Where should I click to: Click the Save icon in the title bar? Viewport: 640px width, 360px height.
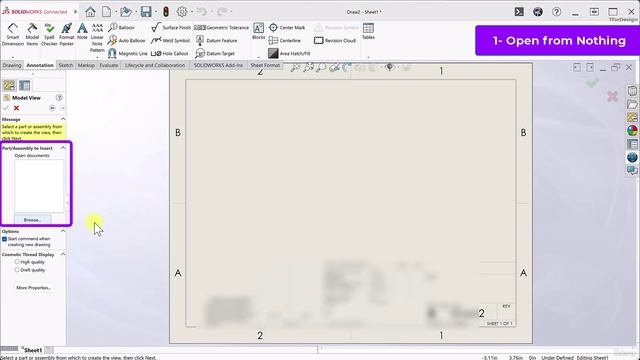click(x=146, y=12)
